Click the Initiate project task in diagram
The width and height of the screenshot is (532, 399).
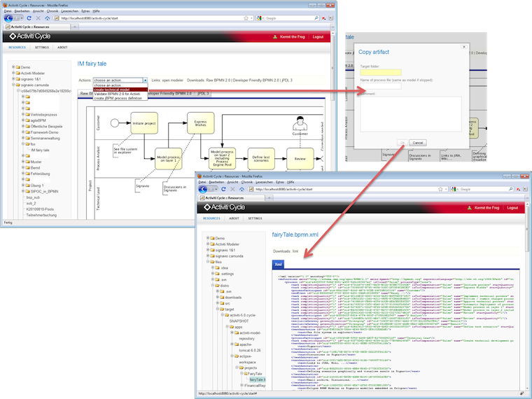point(144,123)
